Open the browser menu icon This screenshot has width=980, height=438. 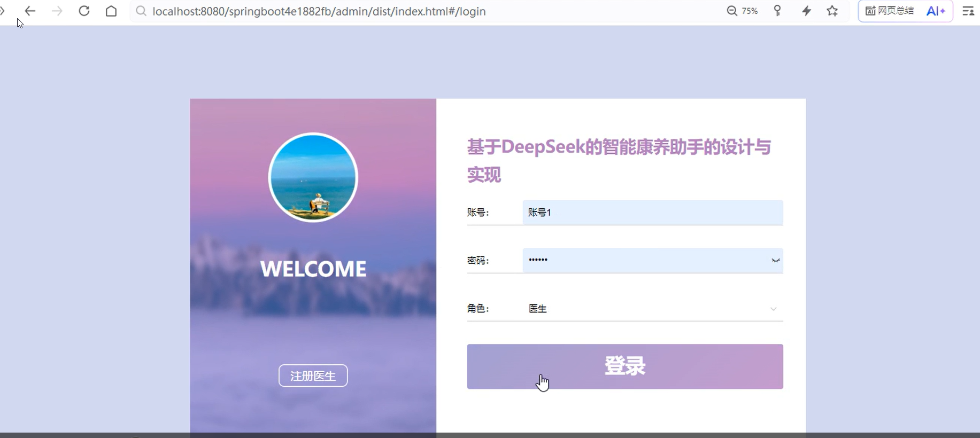coord(968,11)
